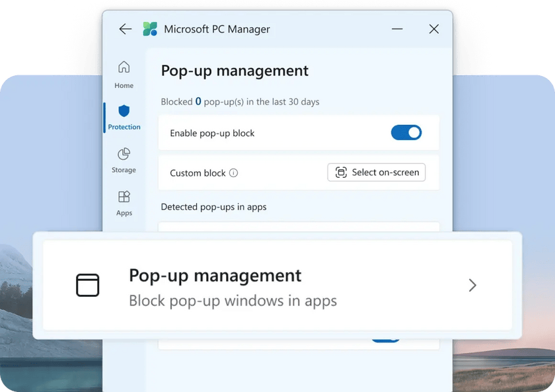Screen dimensions: 555x392
Task: Disable the Enable pop-up block switch
Action: coord(406,132)
